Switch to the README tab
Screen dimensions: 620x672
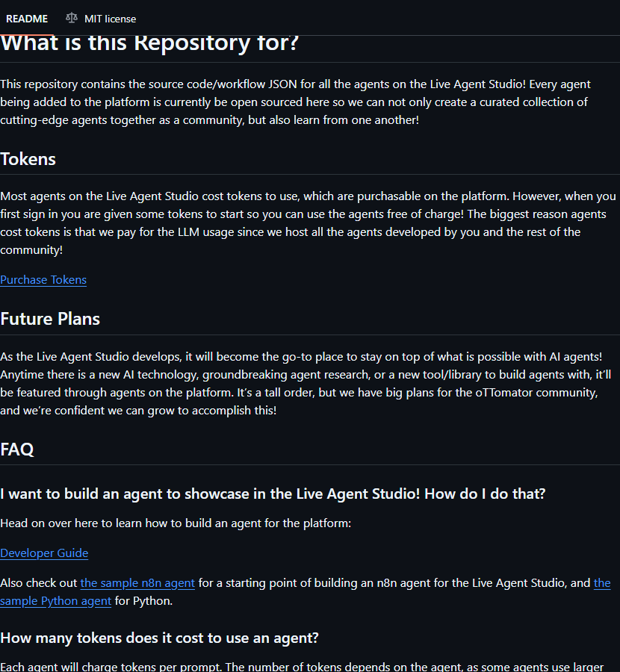pyautogui.click(x=27, y=19)
